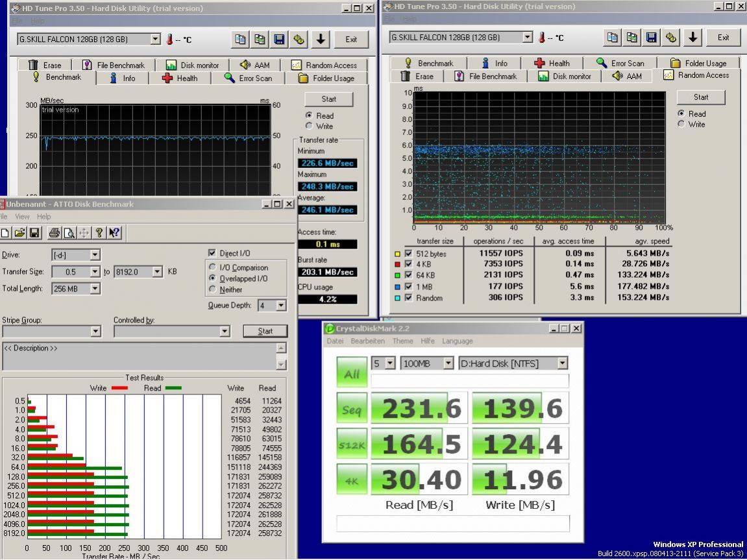Open drive dropdown in right HD Tune window

pos(528,37)
